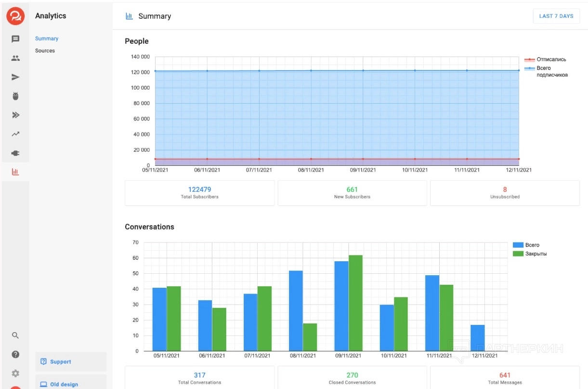Open the integrations plug icon
The image size is (588, 389).
tap(15, 153)
